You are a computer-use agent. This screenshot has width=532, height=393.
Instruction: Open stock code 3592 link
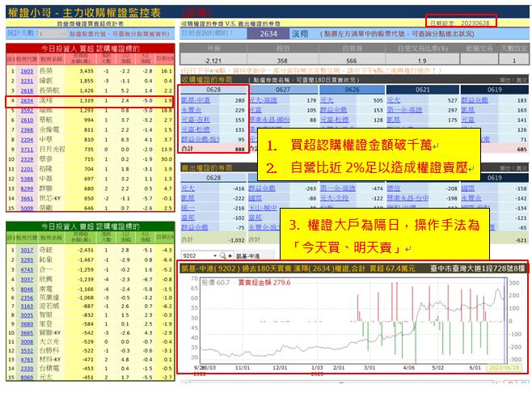(x=27, y=110)
